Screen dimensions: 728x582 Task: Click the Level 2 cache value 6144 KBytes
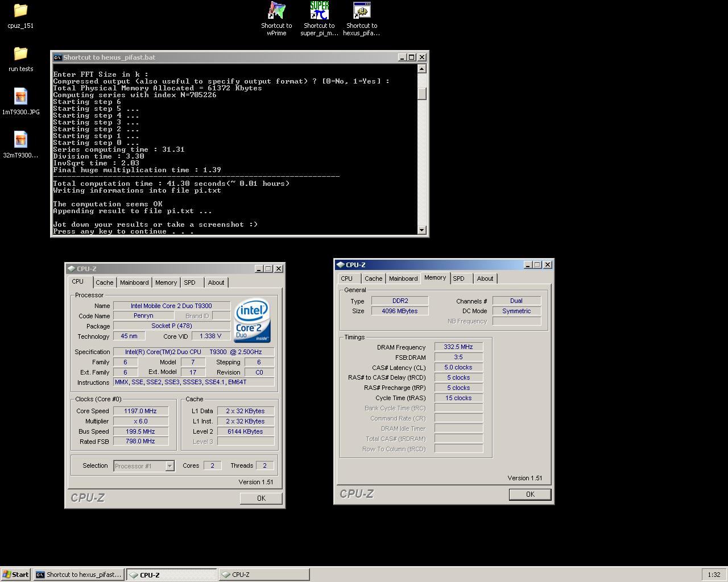click(x=245, y=431)
